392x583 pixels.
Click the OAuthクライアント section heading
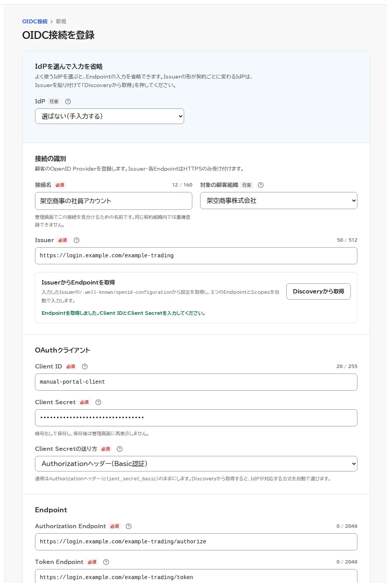click(x=63, y=350)
